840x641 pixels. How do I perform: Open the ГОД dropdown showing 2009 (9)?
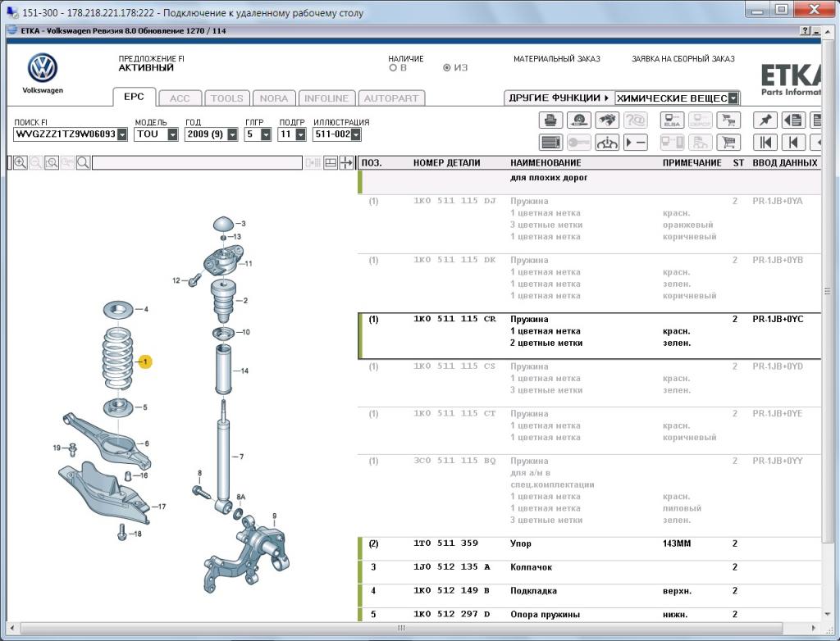pos(232,134)
